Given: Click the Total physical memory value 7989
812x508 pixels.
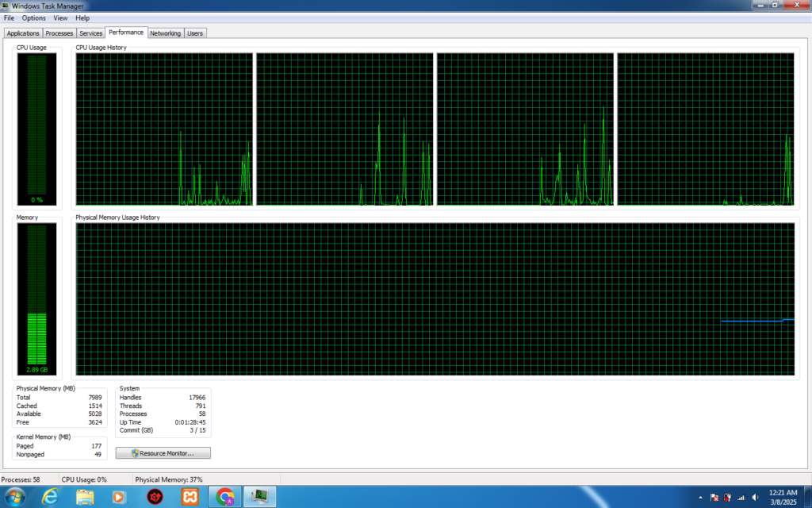Looking at the screenshot, I should [x=95, y=398].
